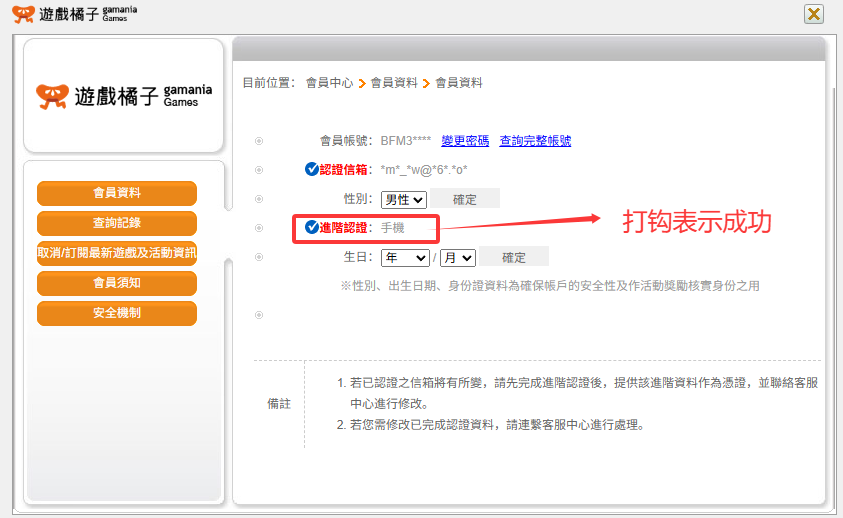The height and width of the screenshot is (518, 843).
Task: Click the bullet icon on the 會員帳號 row
Action: 259,141
